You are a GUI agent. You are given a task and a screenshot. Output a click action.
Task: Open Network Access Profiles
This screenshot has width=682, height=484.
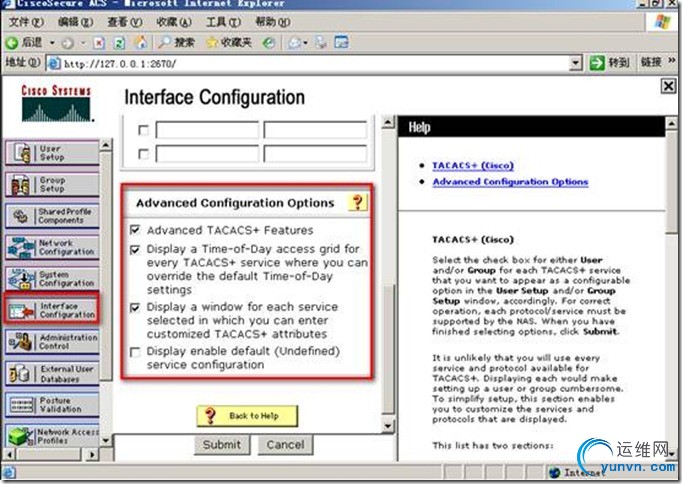53,436
